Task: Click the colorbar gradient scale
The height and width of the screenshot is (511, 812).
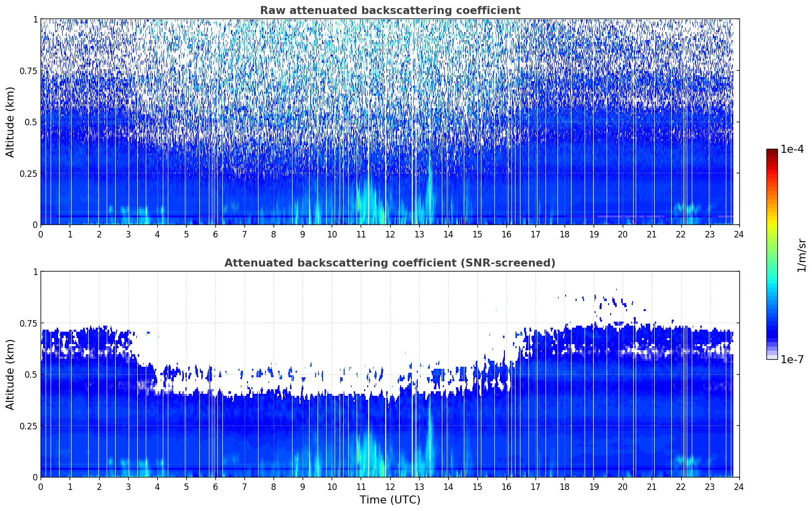Action: pos(772,254)
